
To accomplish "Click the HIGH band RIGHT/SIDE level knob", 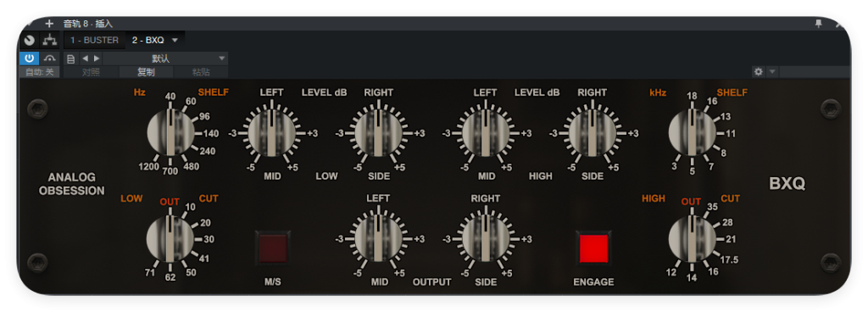I will pyautogui.click(x=592, y=133).
